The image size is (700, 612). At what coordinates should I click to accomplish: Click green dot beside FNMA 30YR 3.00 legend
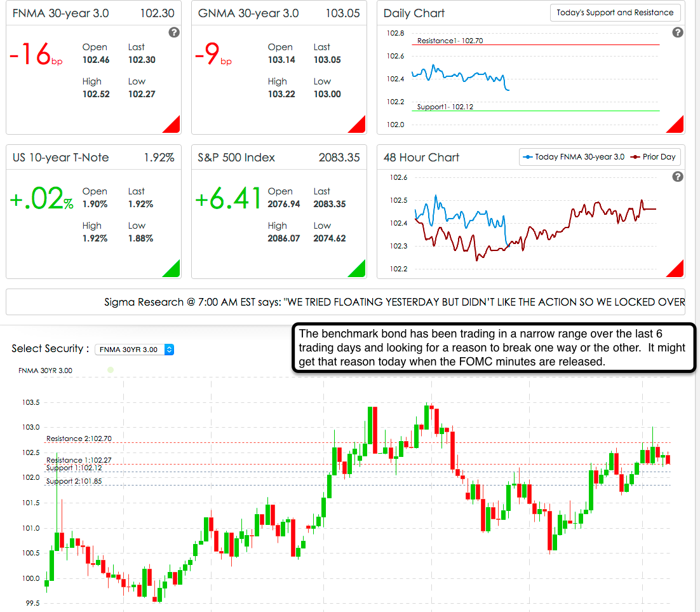[111, 370]
